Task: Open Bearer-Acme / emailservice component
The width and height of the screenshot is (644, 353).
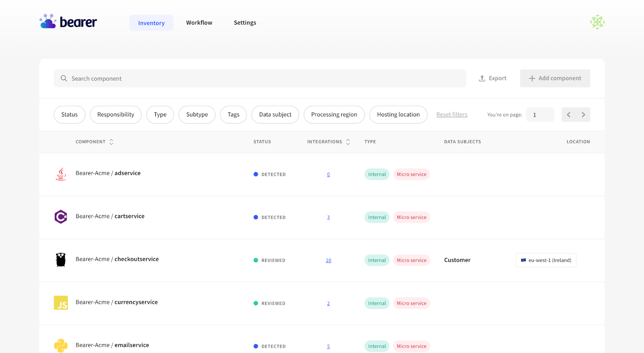Action: (112, 345)
